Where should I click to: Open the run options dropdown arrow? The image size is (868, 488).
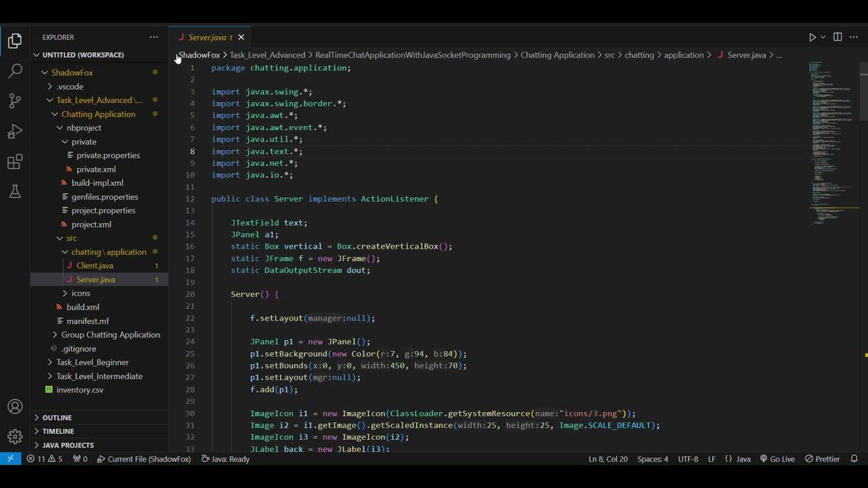point(823,37)
